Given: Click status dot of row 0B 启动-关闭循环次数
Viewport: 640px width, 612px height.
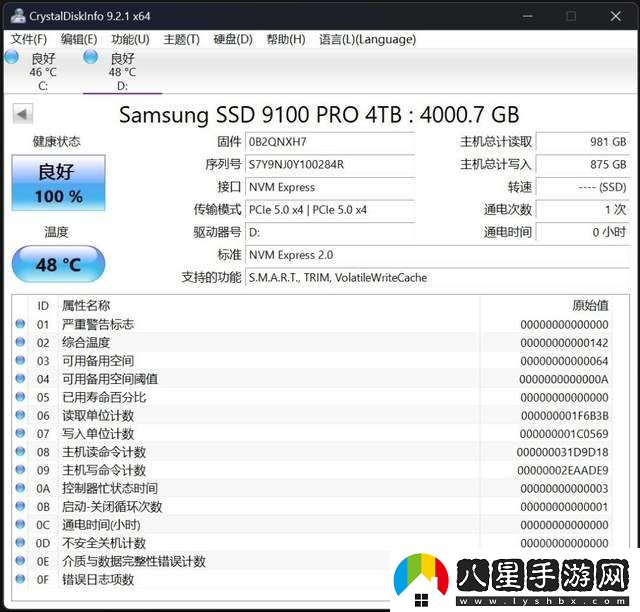Looking at the screenshot, I should [x=20, y=506].
